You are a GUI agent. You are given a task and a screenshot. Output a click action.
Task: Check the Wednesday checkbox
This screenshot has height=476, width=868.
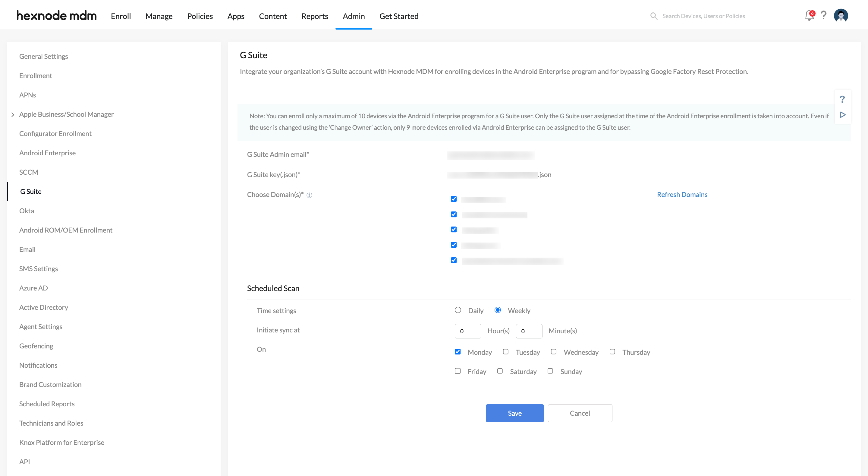(553, 351)
